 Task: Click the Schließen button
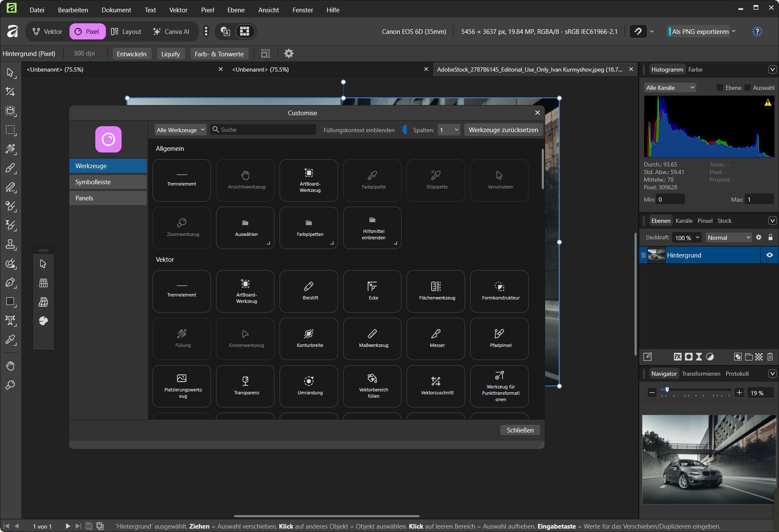coord(520,430)
